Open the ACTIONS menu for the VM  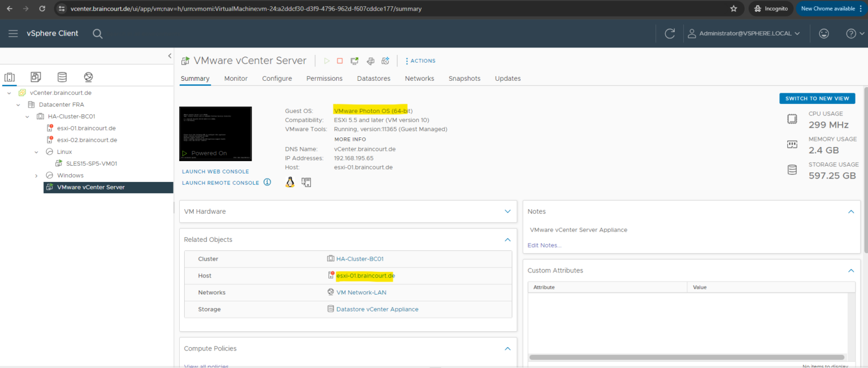[x=420, y=60]
